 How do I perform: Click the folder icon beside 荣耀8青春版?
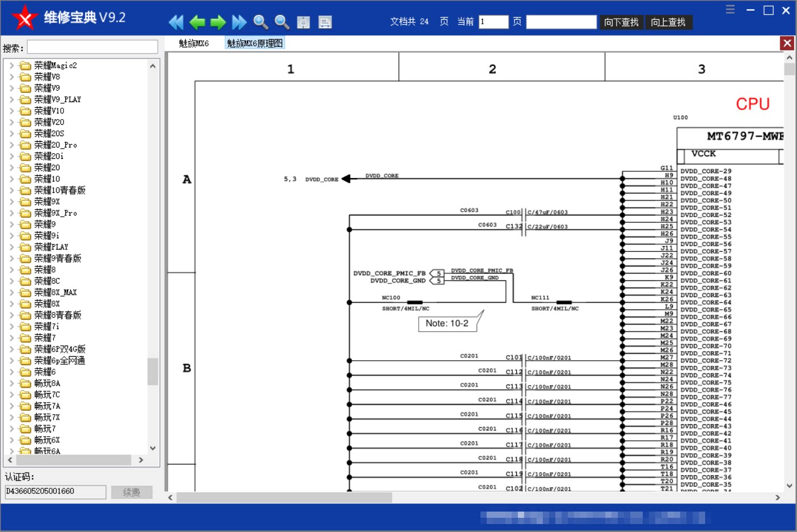26,315
